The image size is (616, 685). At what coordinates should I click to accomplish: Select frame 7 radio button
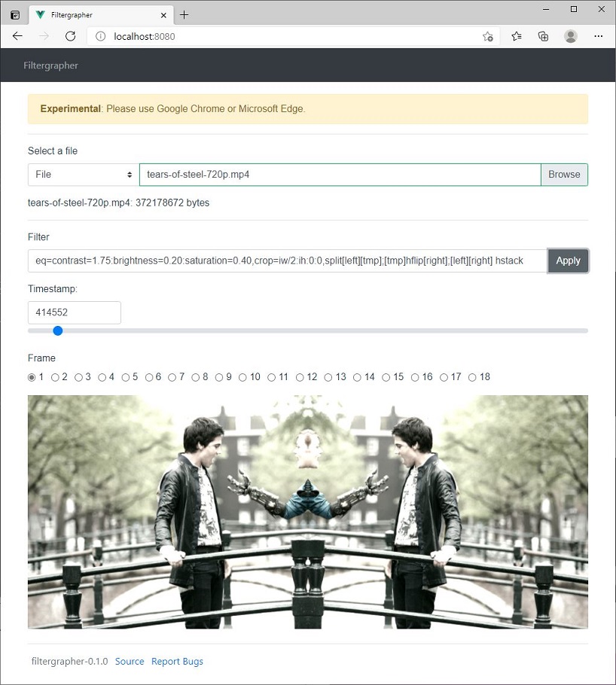(172, 377)
